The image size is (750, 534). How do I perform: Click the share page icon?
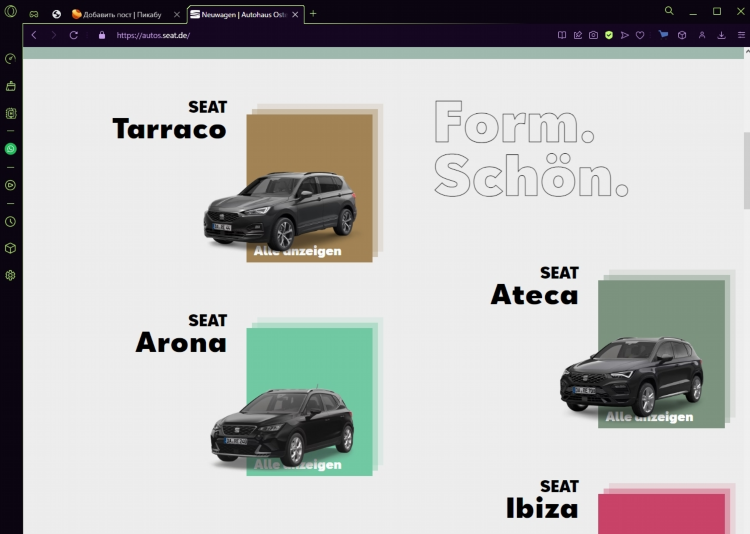coord(578,35)
